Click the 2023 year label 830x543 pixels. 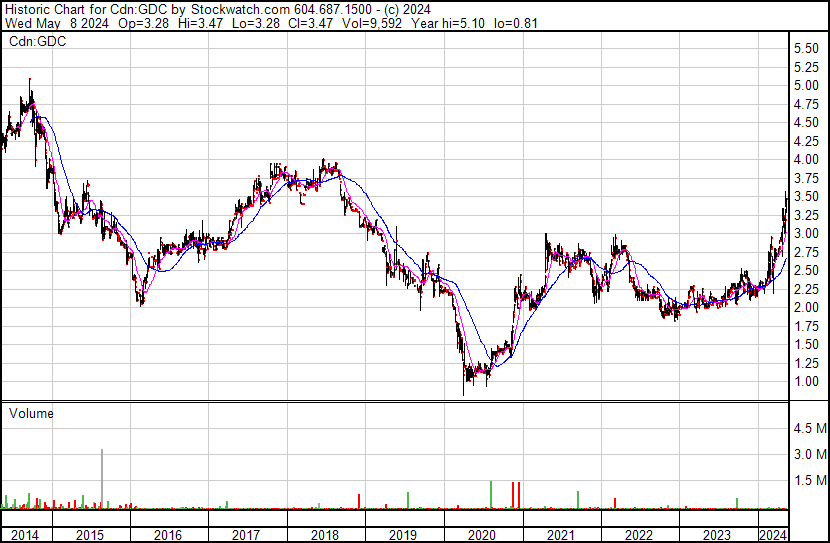[x=717, y=535]
